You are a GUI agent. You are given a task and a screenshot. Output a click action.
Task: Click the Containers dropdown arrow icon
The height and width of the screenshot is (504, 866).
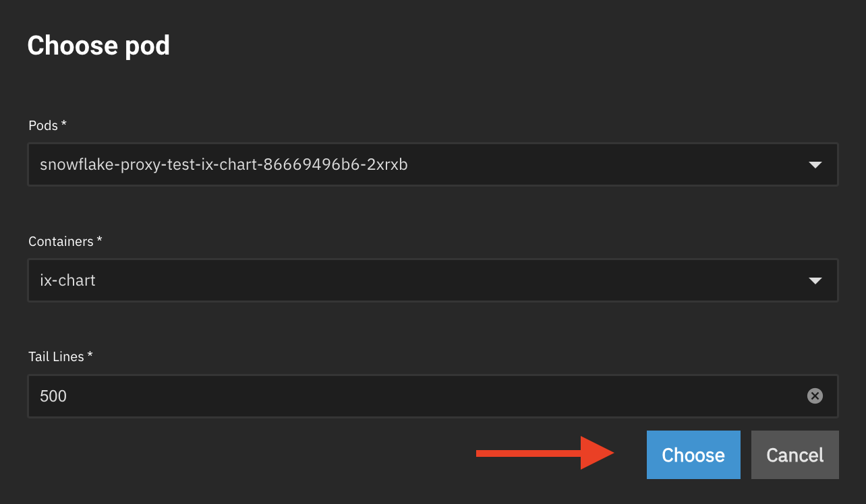click(x=815, y=280)
